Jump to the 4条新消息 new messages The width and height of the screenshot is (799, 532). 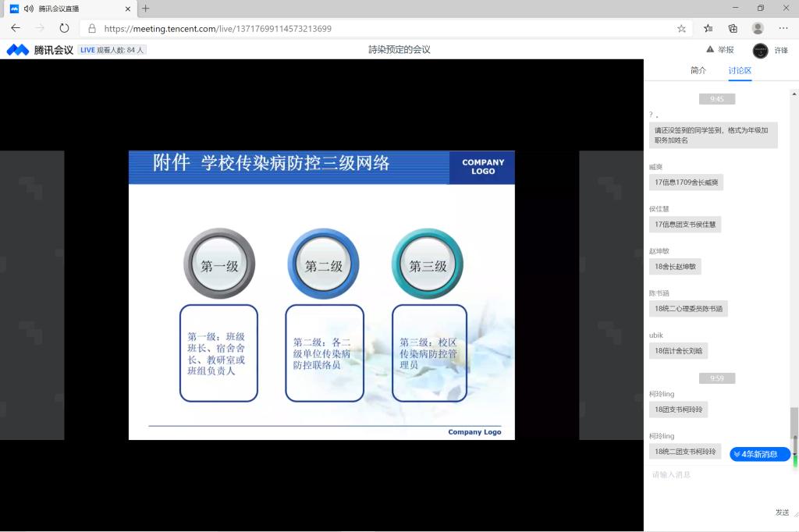(x=760, y=454)
